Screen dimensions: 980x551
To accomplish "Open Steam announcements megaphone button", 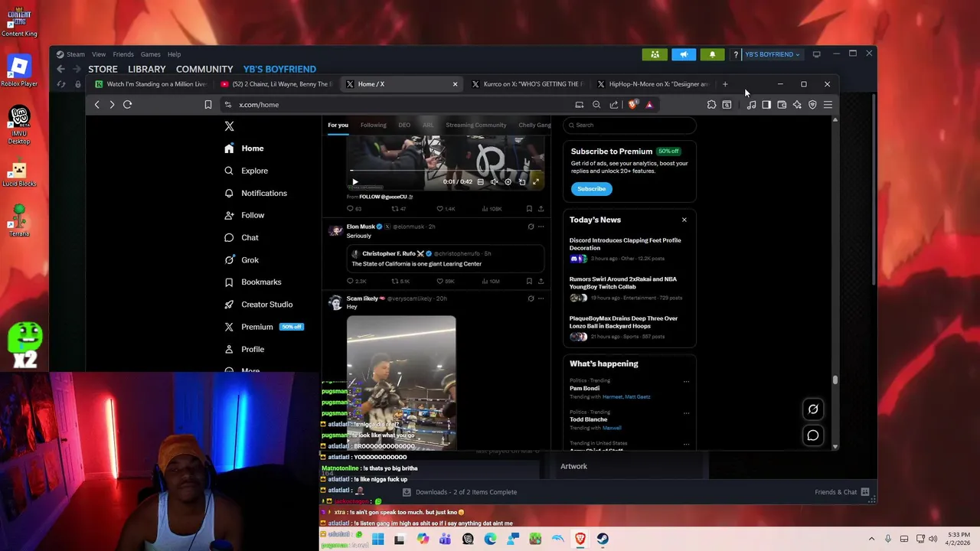I will click(684, 54).
